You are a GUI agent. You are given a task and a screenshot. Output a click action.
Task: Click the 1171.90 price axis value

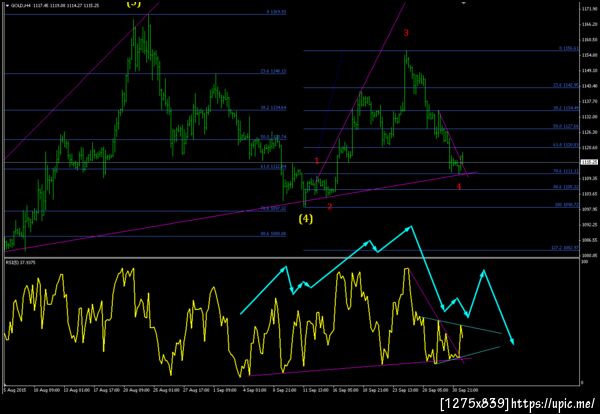pos(590,8)
